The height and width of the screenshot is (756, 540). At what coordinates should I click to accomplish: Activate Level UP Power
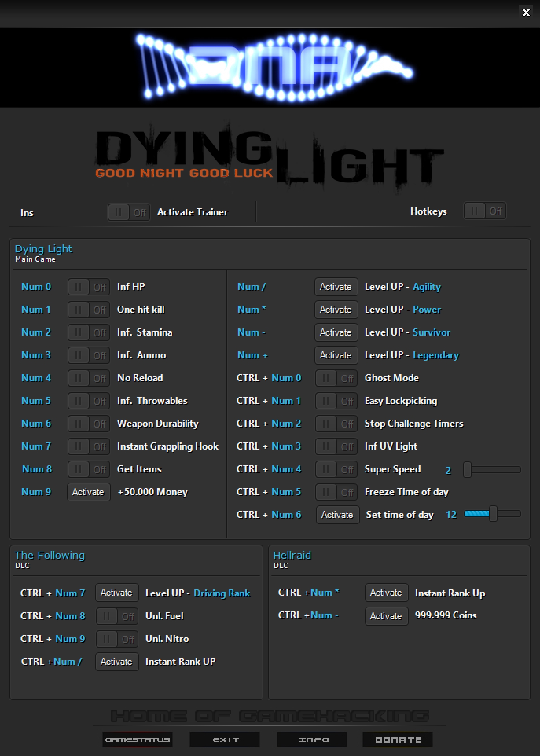(336, 310)
